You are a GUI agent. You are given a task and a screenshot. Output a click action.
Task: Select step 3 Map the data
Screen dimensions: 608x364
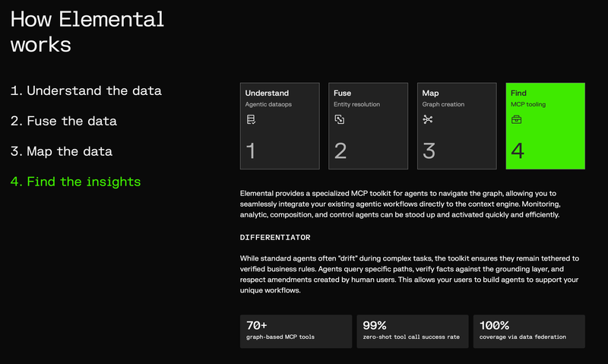(62, 151)
